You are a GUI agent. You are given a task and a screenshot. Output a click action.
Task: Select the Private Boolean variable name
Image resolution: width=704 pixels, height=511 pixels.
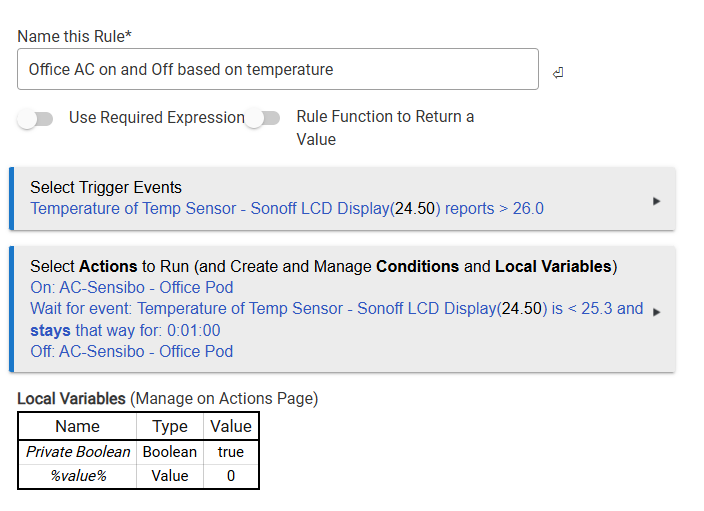[77, 452]
